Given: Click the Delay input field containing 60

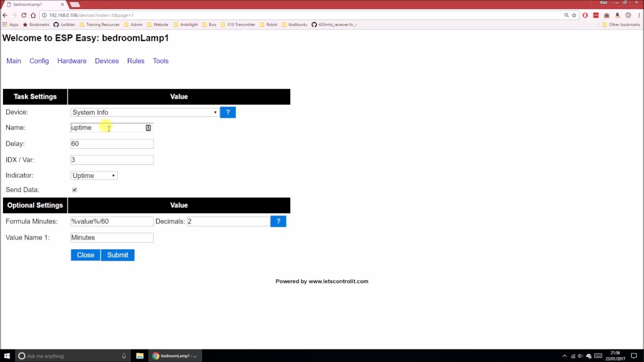Looking at the screenshot, I should pos(112,144).
